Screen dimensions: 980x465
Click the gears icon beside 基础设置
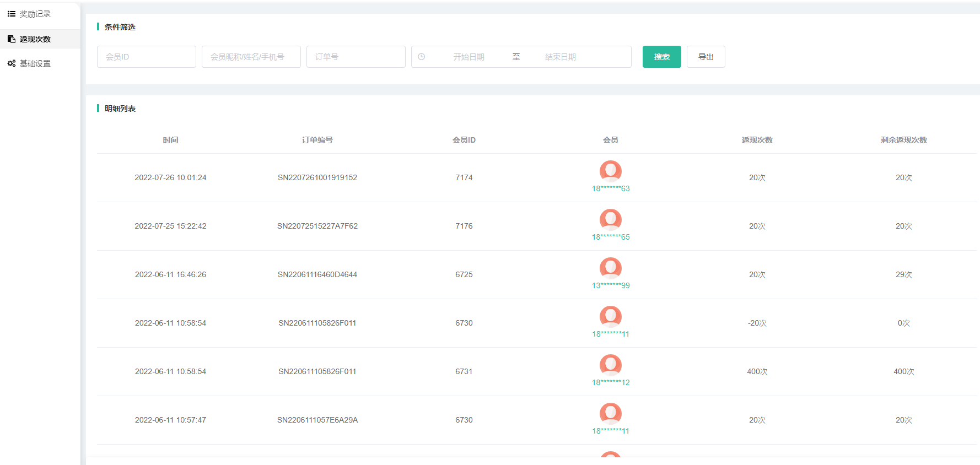click(x=11, y=63)
